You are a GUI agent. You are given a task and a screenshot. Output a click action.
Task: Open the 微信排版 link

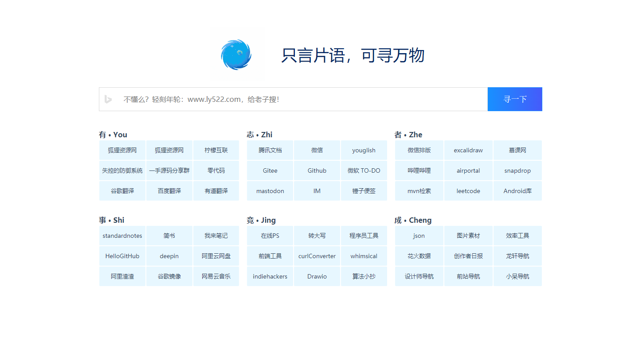point(419,150)
